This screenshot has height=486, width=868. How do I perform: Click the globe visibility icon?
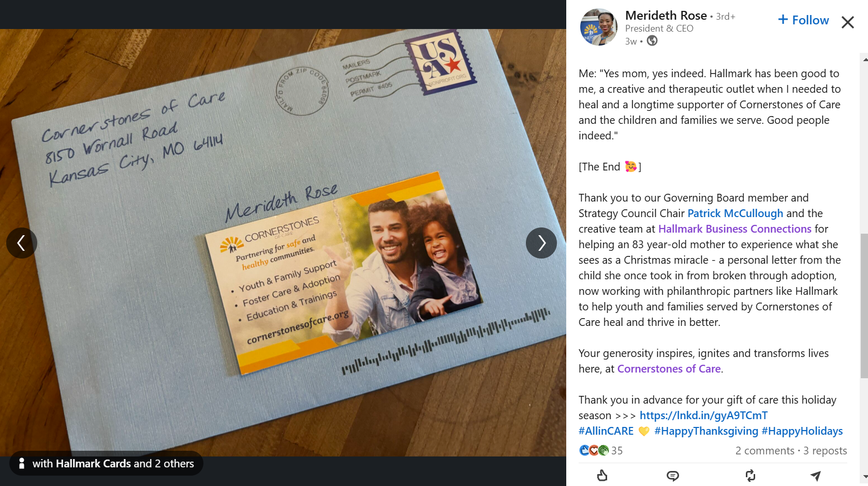click(x=652, y=41)
